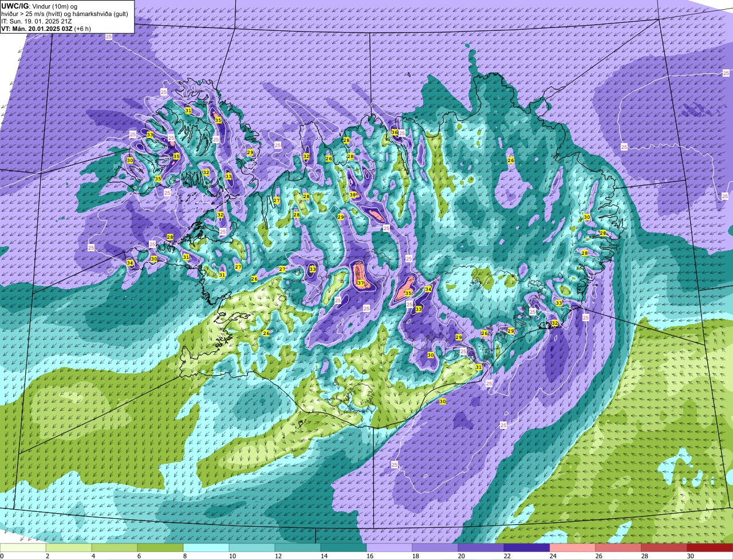Pick the 20–22 m/s violet legend swatch
The image size is (733, 560).
click(x=481, y=548)
